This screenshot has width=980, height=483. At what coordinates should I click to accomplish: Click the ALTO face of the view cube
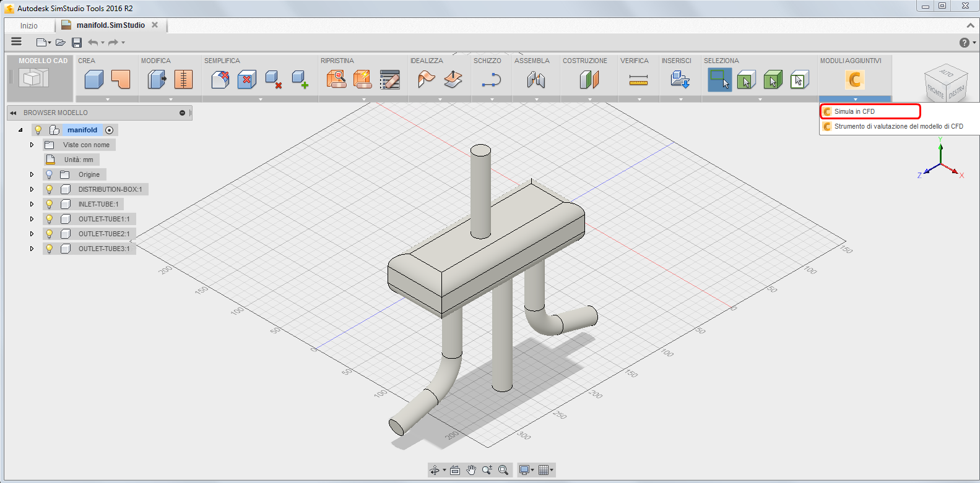tap(947, 74)
